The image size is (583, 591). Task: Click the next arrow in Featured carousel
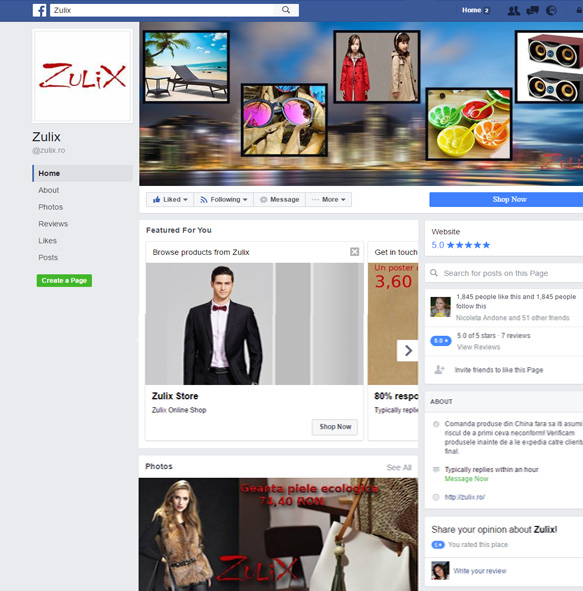pyautogui.click(x=408, y=351)
